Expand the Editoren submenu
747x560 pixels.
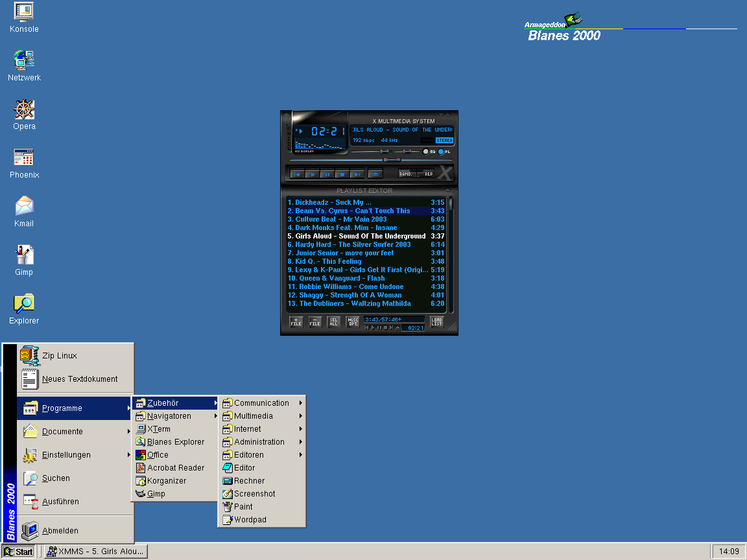click(261, 455)
